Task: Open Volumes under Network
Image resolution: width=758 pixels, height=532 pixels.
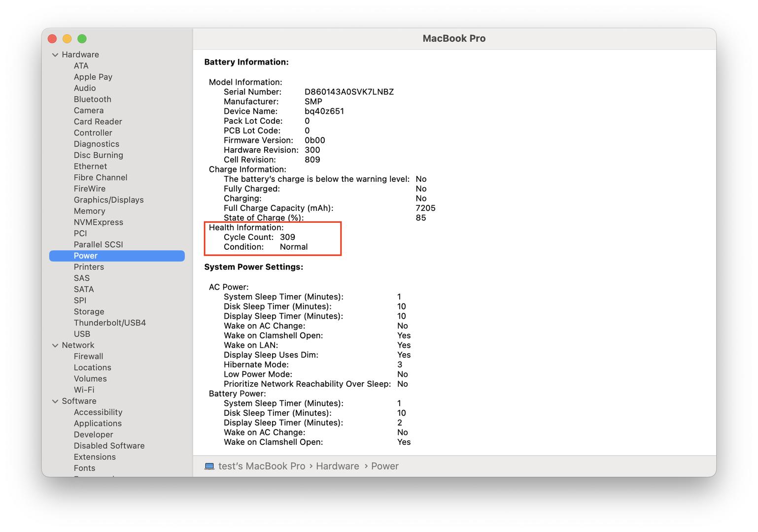Action: coord(90,379)
